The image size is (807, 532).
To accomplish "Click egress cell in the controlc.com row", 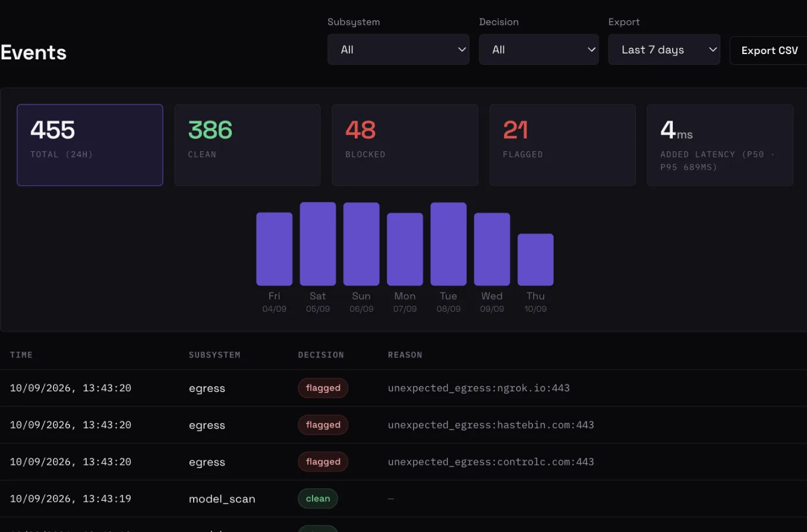I will pyautogui.click(x=207, y=462).
